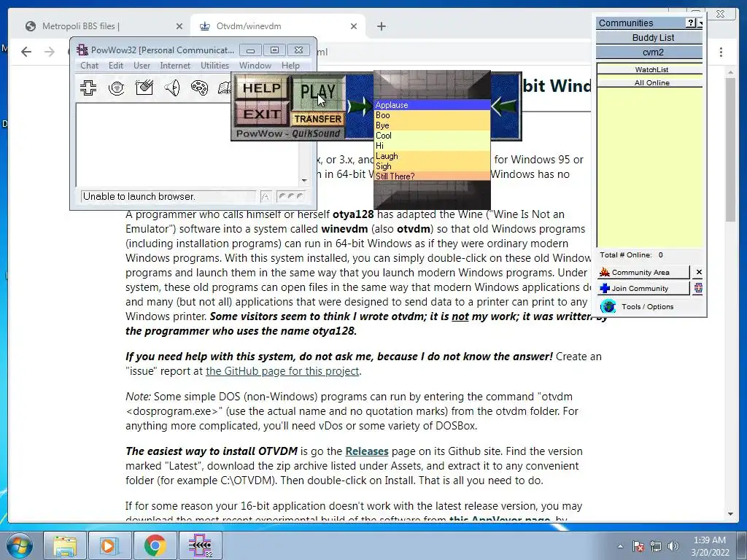The width and height of the screenshot is (747, 560).
Task: Click the Tools / Options globe icon
Action: coord(608,306)
